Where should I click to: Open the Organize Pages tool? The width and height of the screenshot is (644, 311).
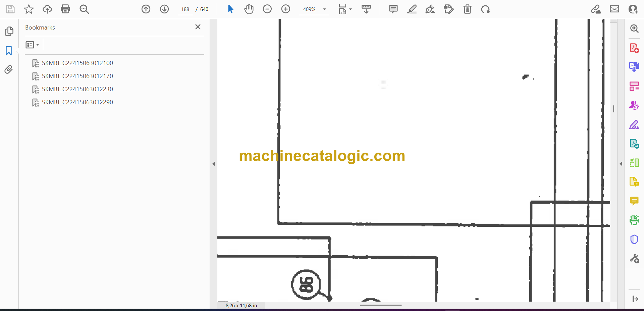tap(634, 86)
